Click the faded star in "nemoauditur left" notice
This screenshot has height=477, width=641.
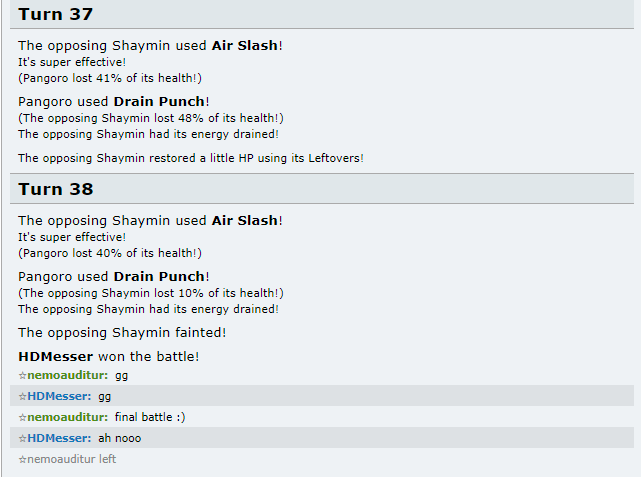[23, 459]
